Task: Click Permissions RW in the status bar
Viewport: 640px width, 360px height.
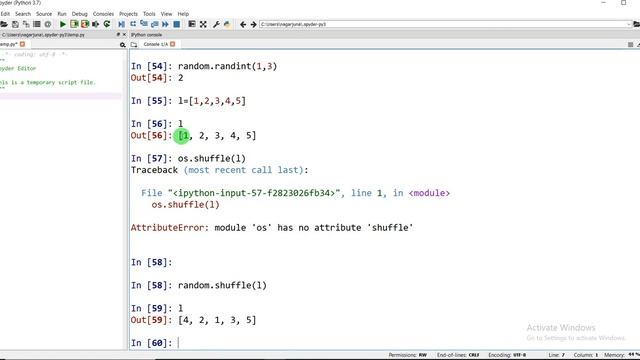Action: point(408,355)
